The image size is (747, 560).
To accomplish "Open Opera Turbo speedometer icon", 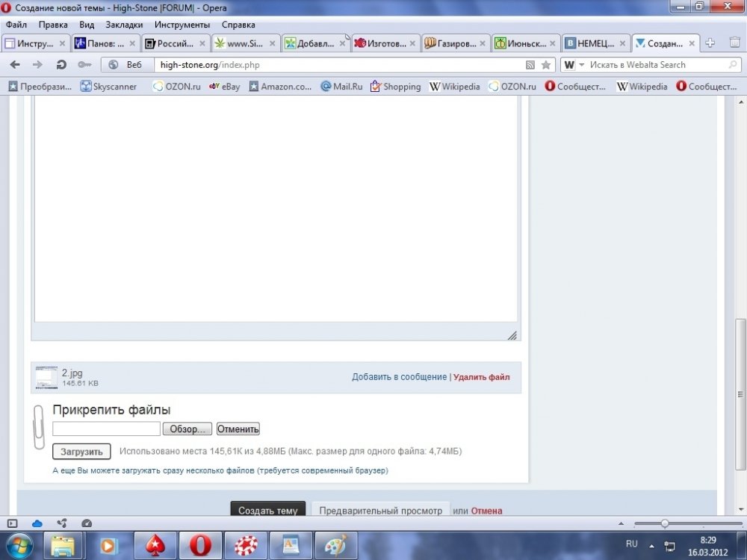I will tap(87, 523).
